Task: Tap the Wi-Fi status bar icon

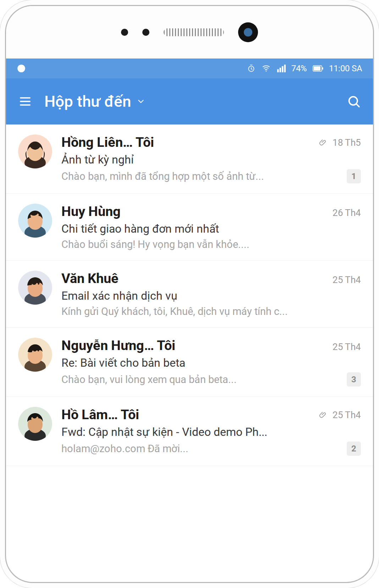Action: tap(266, 68)
